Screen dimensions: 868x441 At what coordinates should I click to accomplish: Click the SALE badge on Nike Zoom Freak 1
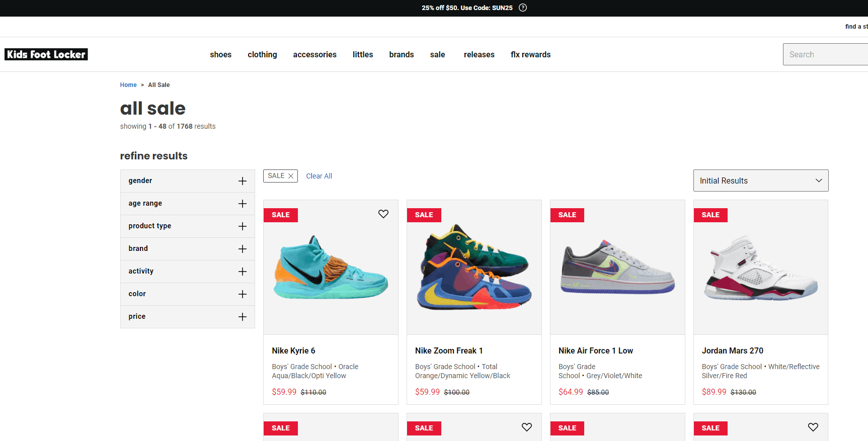(424, 215)
